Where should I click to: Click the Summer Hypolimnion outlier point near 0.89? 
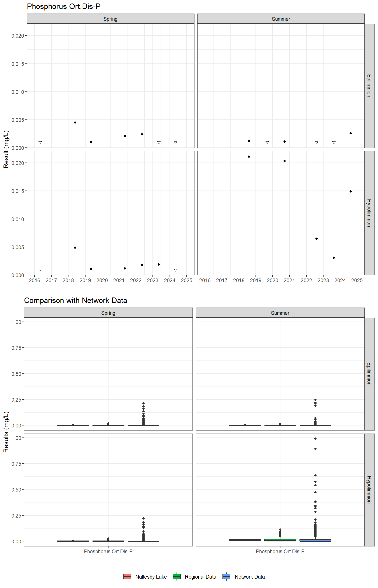click(x=315, y=449)
